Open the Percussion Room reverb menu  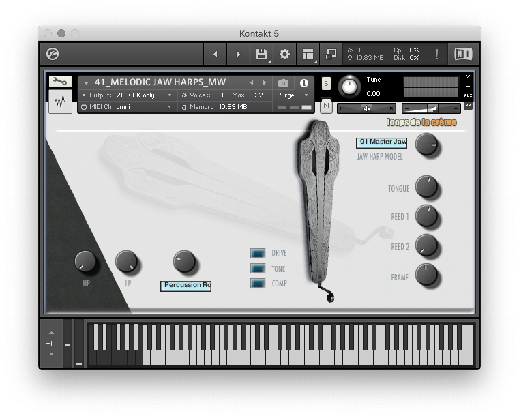click(186, 286)
